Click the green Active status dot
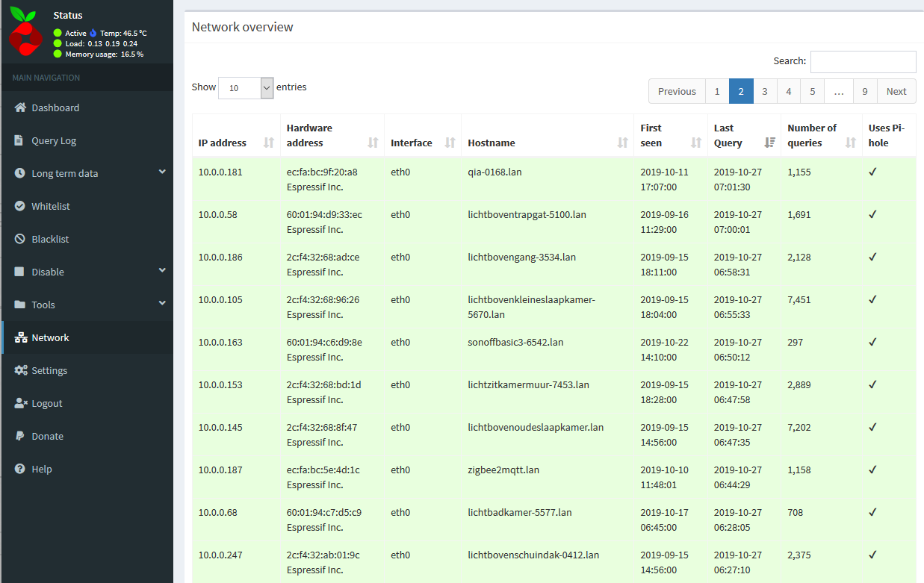 tap(58, 33)
